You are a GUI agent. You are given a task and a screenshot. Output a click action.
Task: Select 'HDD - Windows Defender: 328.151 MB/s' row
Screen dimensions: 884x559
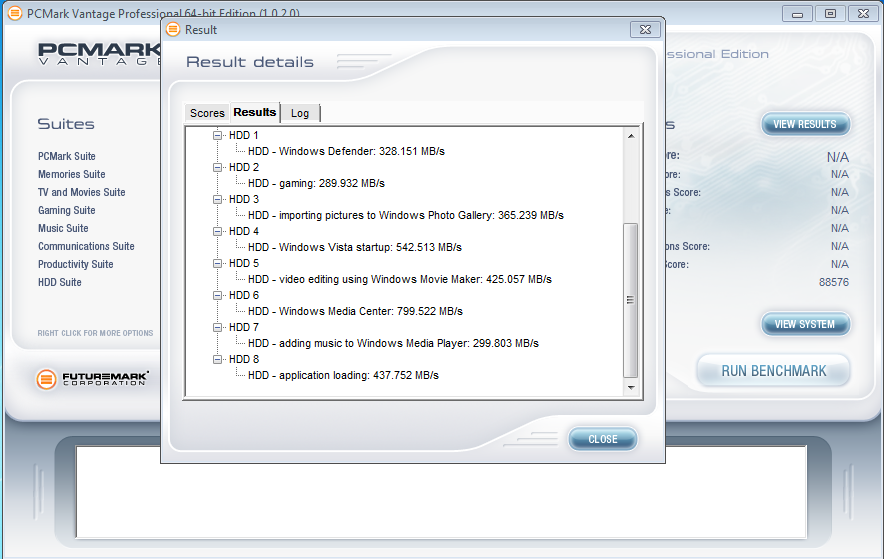click(x=346, y=151)
